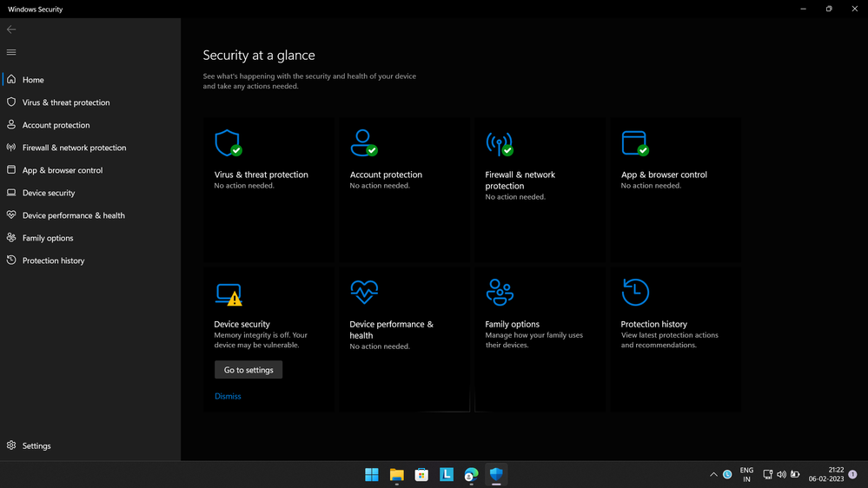Click the laptop icon beside Device security in sidebar
The width and height of the screenshot is (868, 488).
(x=11, y=193)
